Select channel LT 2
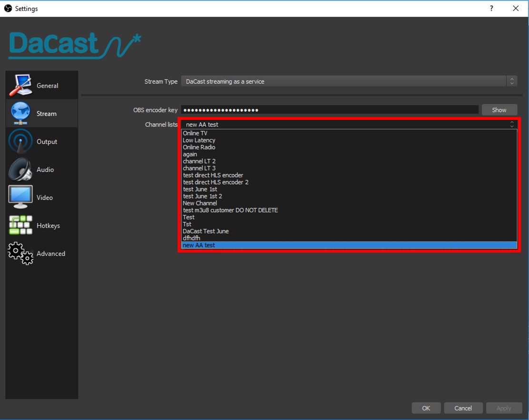Image resolution: width=529 pixels, height=420 pixels. coord(349,161)
